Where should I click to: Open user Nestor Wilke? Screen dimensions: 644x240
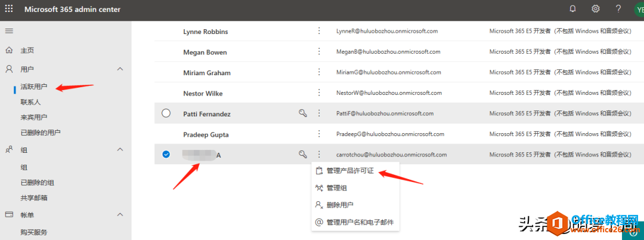(203, 93)
